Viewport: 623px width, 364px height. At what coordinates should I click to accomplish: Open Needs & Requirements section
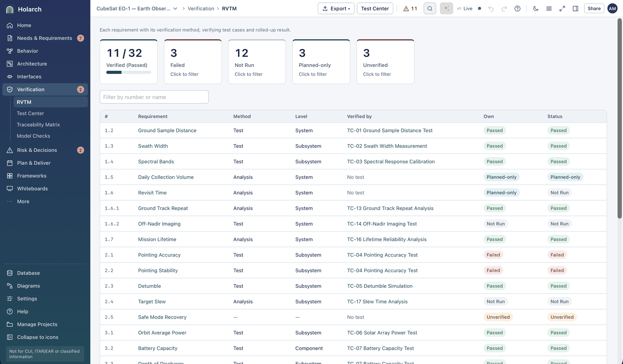click(45, 38)
